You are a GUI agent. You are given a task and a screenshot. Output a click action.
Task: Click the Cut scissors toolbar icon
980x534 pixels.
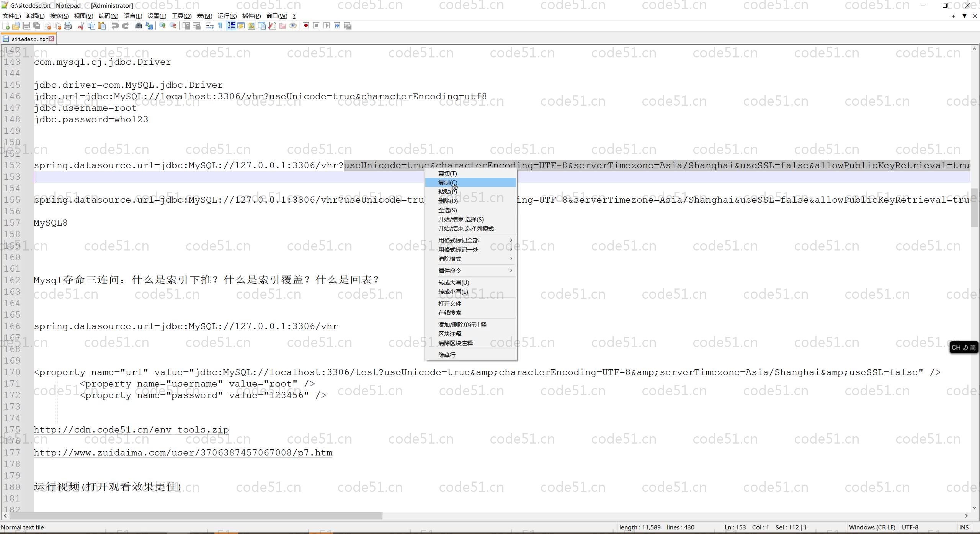pos(81,26)
